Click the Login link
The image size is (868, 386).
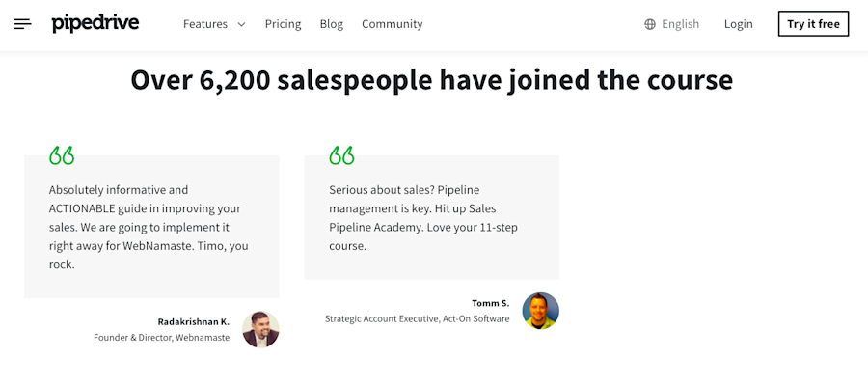tap(738, 24)
